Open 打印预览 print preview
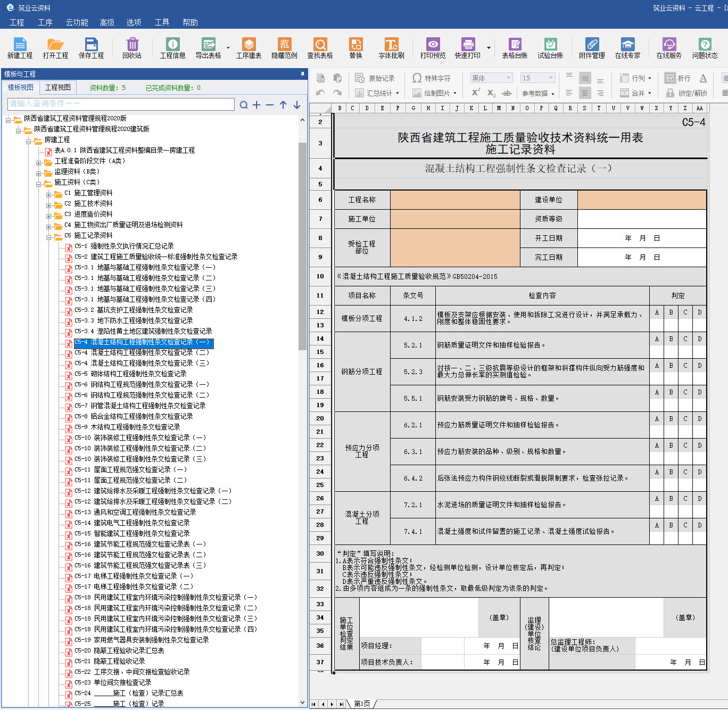The height and width of the screenshot is (710, 728). coord(433,48)
